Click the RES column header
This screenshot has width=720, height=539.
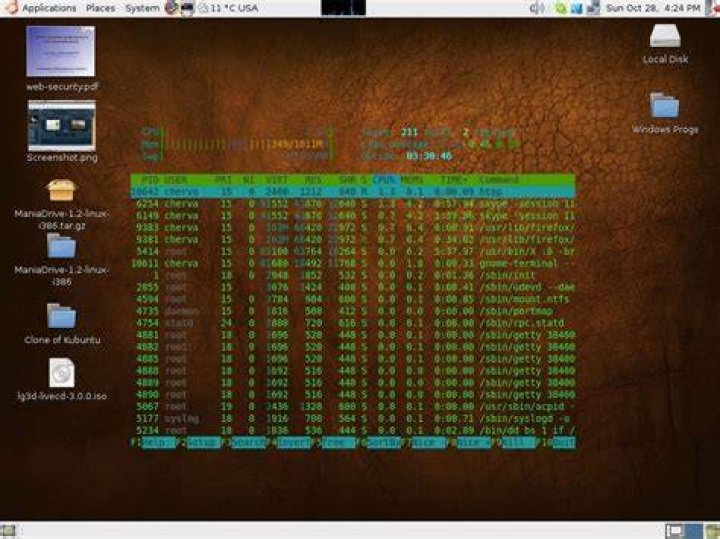(313, 180)
